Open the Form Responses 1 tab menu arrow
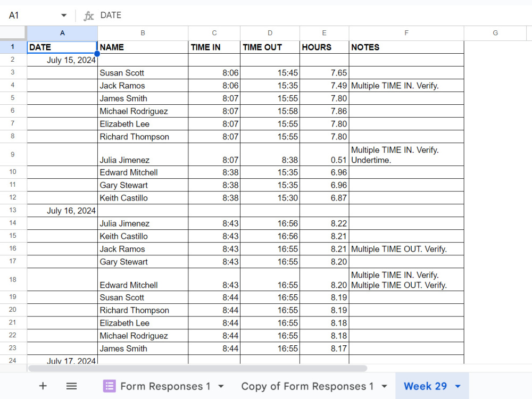 [221, 386]
